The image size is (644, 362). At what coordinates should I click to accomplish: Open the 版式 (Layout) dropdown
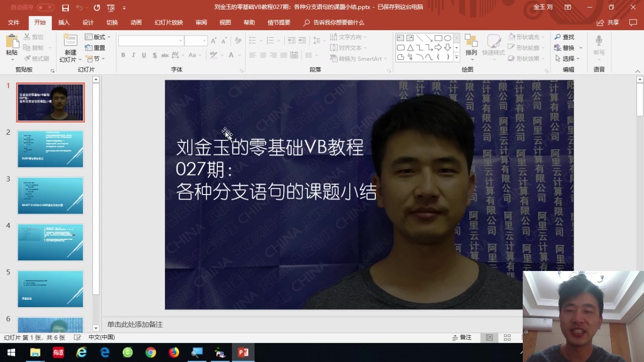(x=98, y=37)
